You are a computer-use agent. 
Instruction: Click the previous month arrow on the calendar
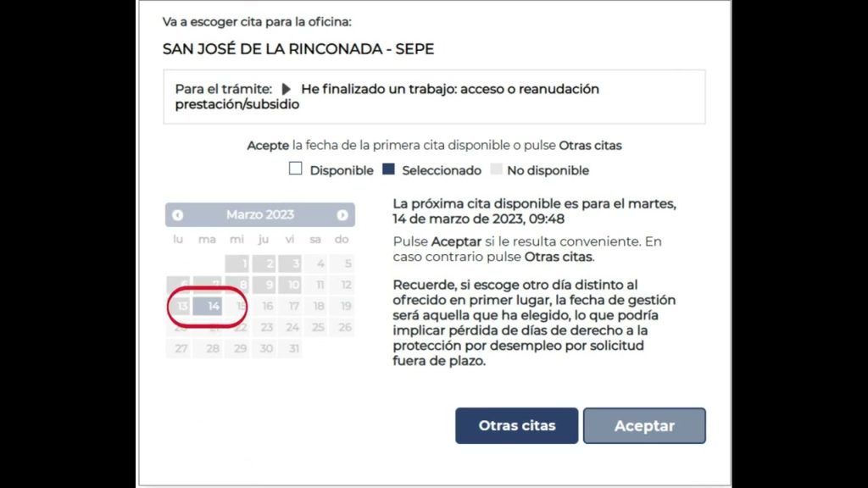(178, 214)
